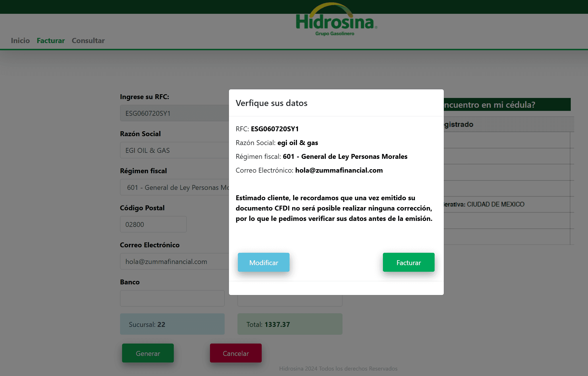588x376 pixels.
Task: Click the Modificar button in dialog
Action: pyautogui.click(x=264, y=262)
